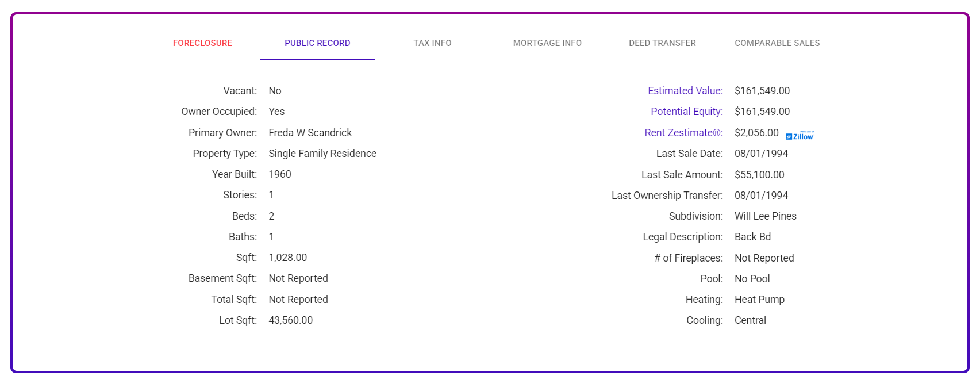Click the $55,100.00 last sale amount

759,175
